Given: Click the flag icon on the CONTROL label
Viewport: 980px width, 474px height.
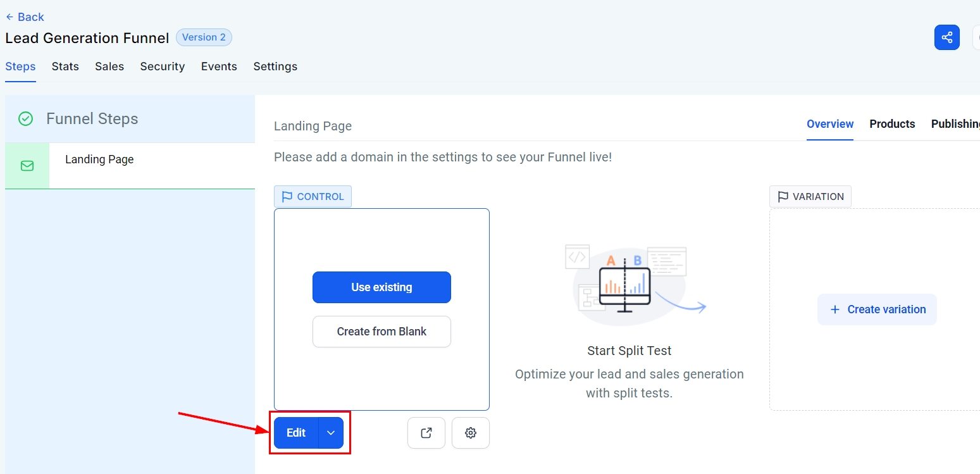Looking at the screenshot, I should (287, 197).
